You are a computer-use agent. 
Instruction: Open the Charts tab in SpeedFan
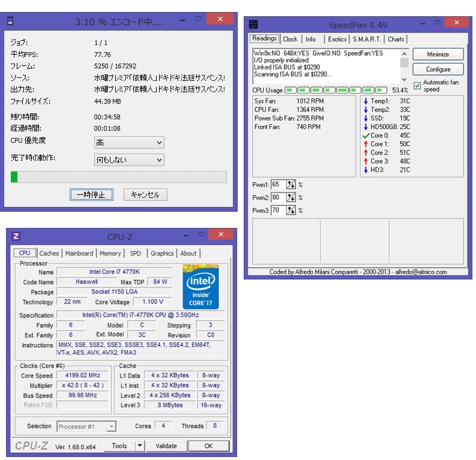396,39
